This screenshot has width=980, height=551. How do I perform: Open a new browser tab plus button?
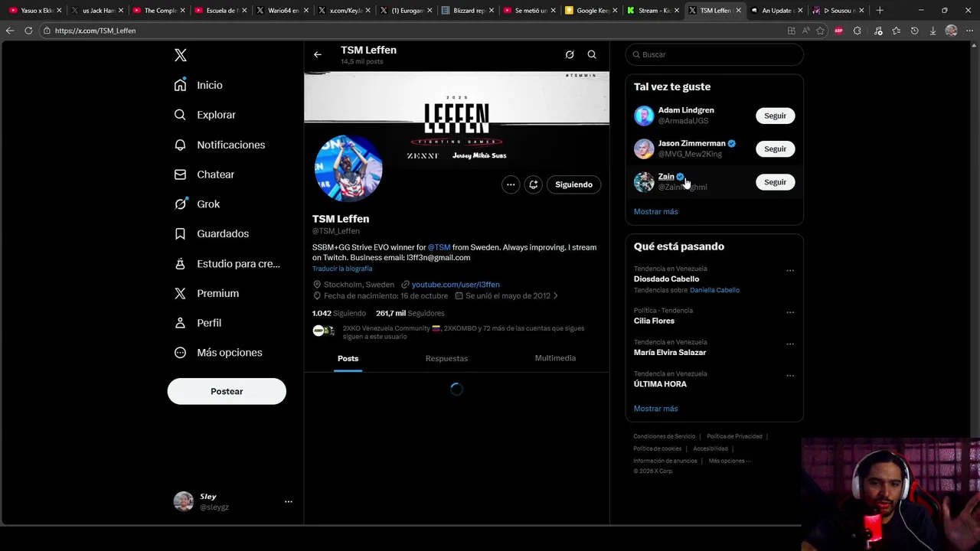tap(880, 10)
